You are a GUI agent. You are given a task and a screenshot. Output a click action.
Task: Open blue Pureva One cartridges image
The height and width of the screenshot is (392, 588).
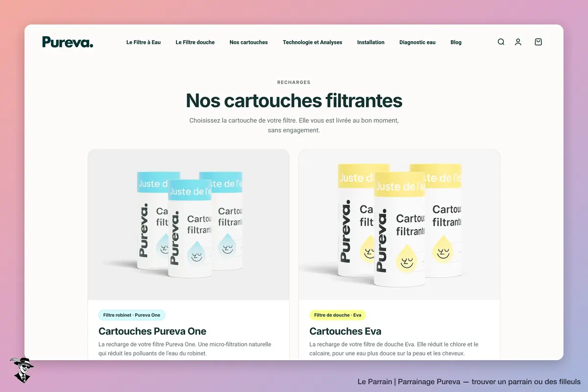coord(189,224)
